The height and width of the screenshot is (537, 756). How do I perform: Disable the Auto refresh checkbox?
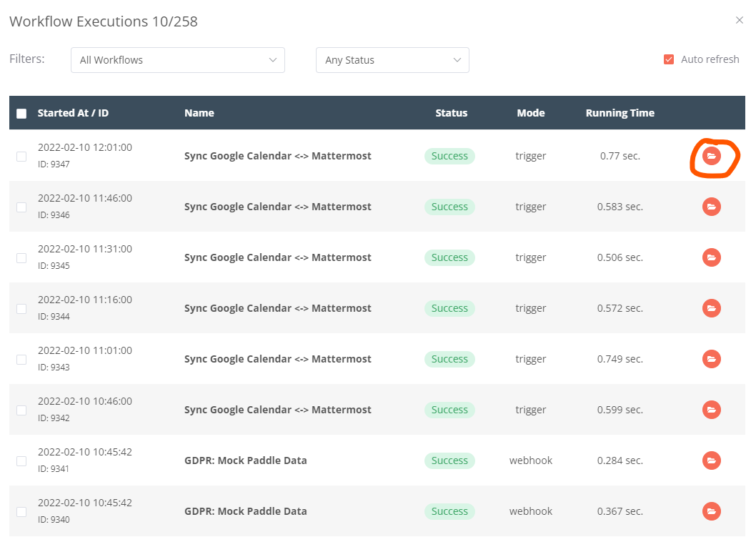click(669, 59)
